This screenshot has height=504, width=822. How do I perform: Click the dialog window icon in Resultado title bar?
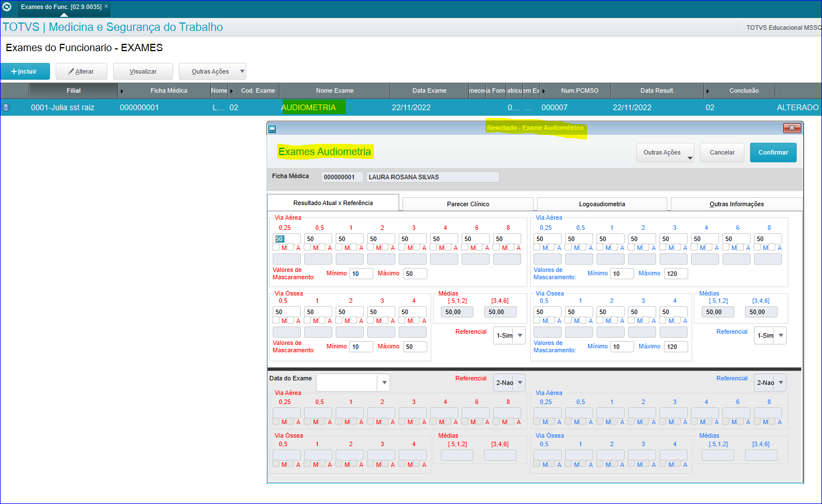272,129
